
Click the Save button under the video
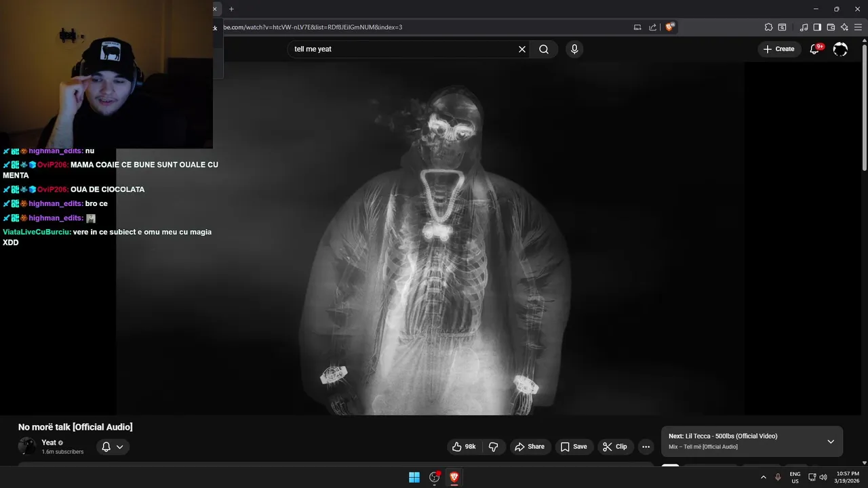click(x=574, y=447)
